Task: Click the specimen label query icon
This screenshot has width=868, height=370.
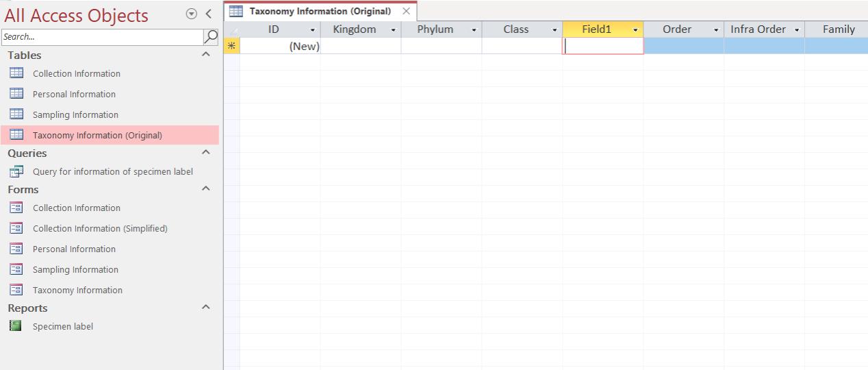Action: (16, 171)
